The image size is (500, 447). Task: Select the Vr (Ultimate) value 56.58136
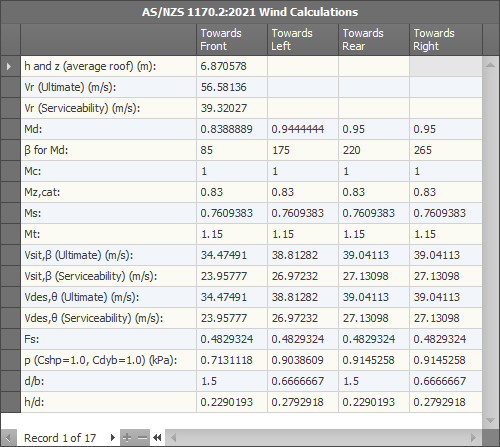click(232, 87)
